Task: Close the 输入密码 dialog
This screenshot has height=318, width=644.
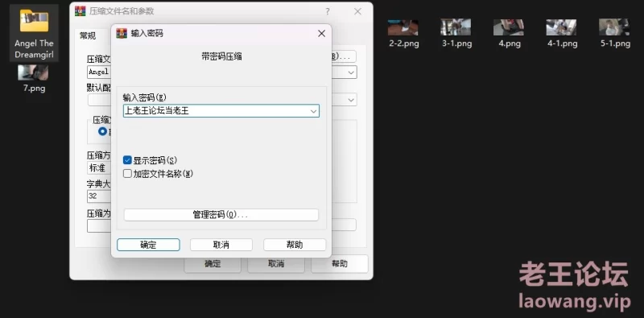Action: click(x=321, y=33)
